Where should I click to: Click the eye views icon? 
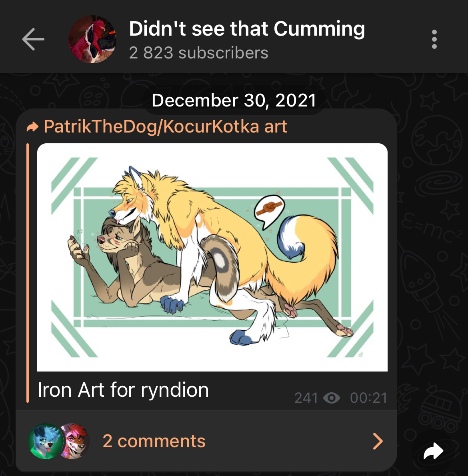coord(332,398)
